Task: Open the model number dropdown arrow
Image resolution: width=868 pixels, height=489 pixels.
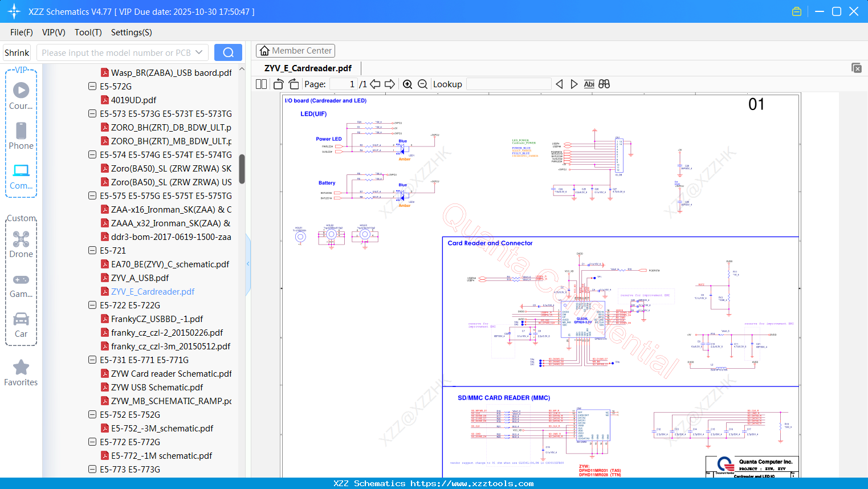Action: [x=199, y=52]
